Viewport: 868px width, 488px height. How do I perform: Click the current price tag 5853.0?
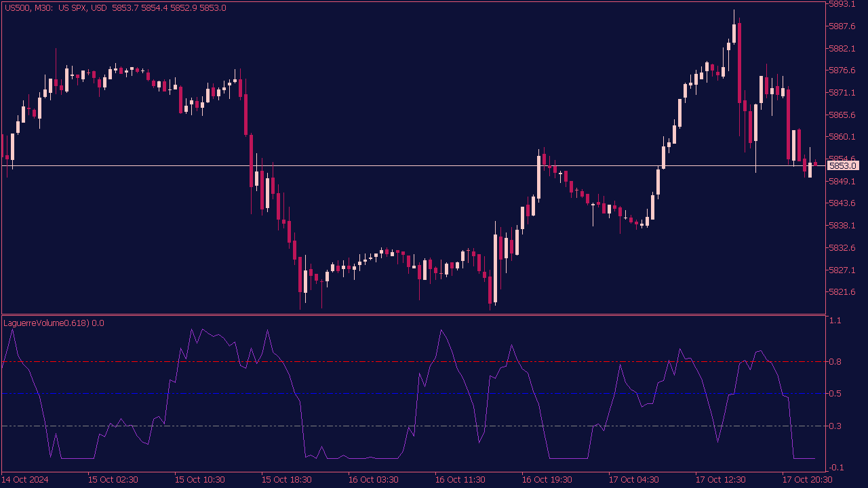click(844, 165)
